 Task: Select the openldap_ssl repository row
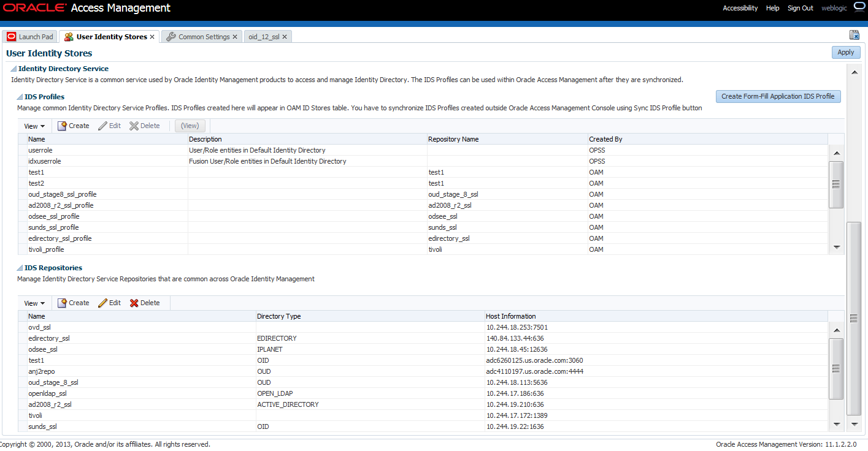pos(423,393)
